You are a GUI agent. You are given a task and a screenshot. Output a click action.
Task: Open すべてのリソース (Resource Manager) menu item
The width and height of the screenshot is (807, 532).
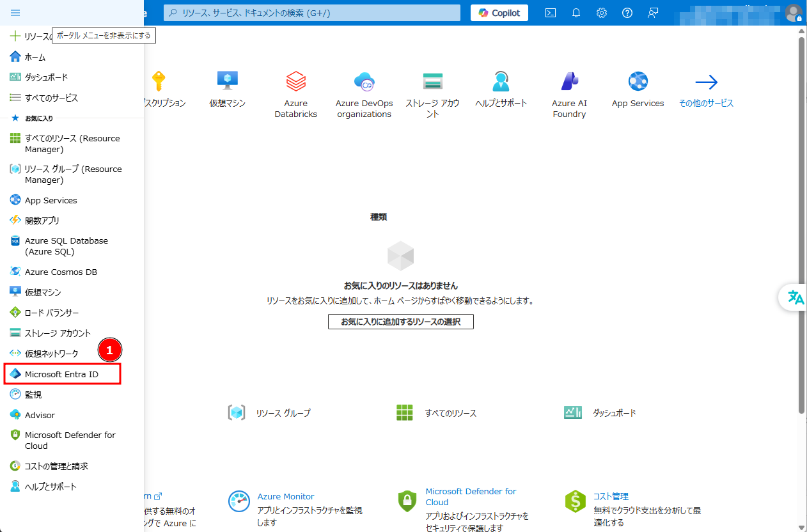(x=72, y=144)
